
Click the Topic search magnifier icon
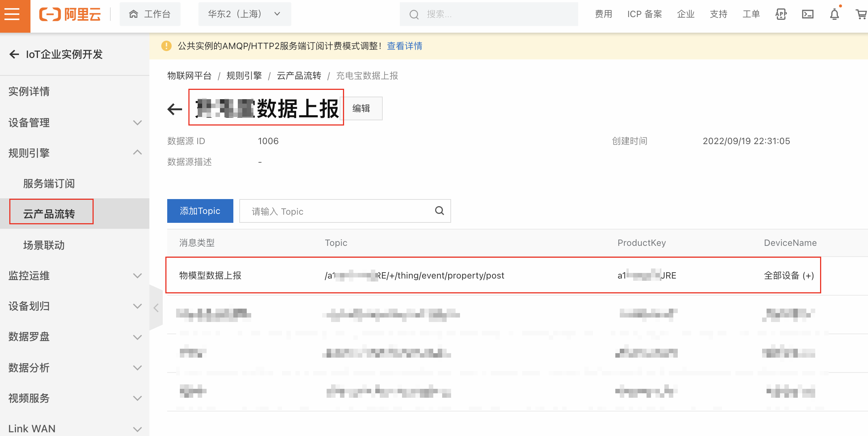tap(439, 211)
